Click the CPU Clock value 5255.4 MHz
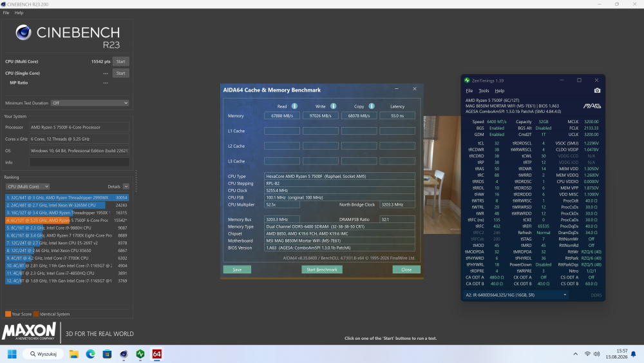644x363 pixels. pyautogui.click(x=339, y=190)
